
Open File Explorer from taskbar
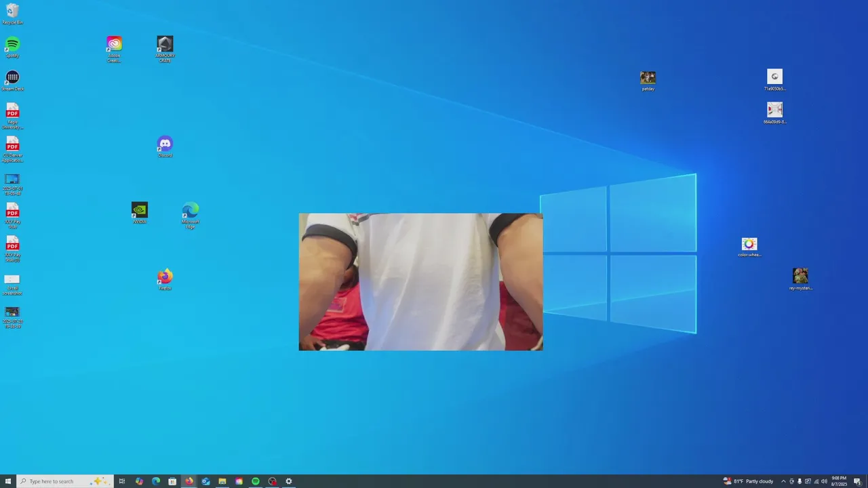click(222, 481)
